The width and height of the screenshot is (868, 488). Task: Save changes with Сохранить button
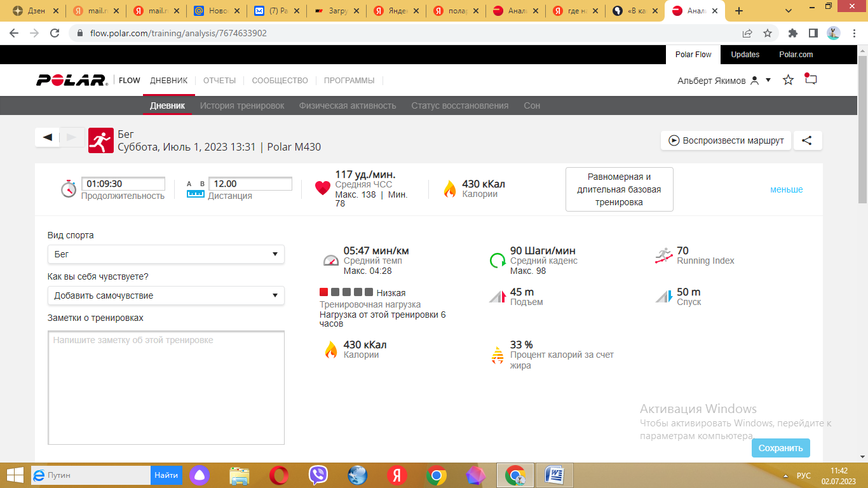coord(780,448)
